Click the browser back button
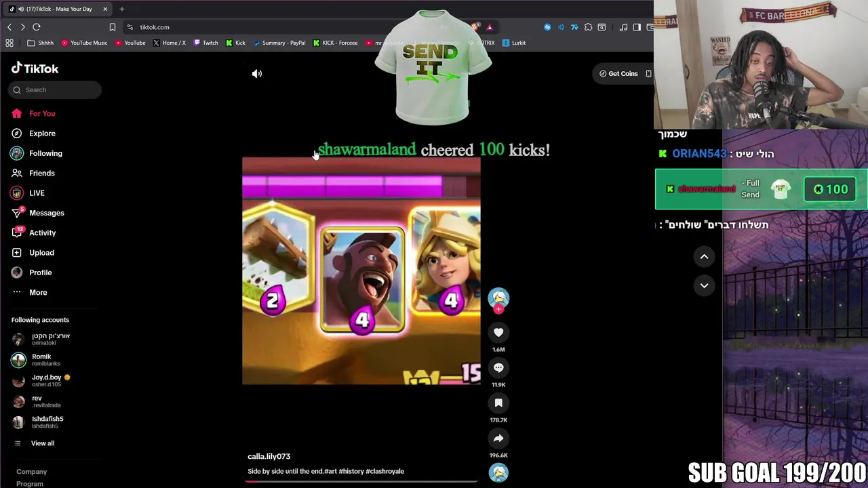Screen dimensions: 868x488 9,27
